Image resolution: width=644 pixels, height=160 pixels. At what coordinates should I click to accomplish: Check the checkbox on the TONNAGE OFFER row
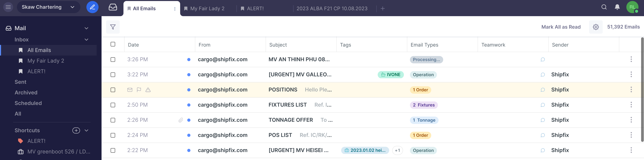coord(113,120)
